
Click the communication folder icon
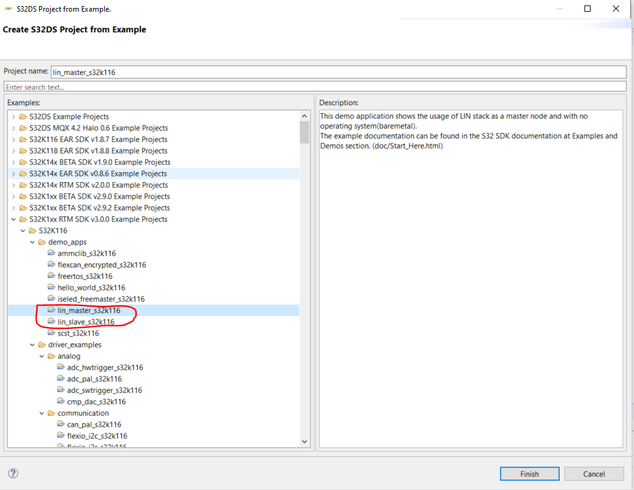(51, 413)
